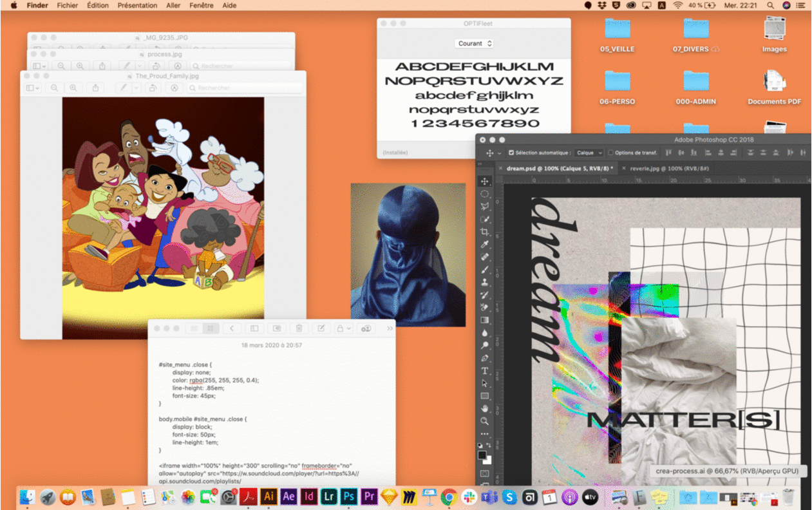Enable Options de transf. checkbox
The width and height of the screenshot is (812, 510).
click(610, 153)
